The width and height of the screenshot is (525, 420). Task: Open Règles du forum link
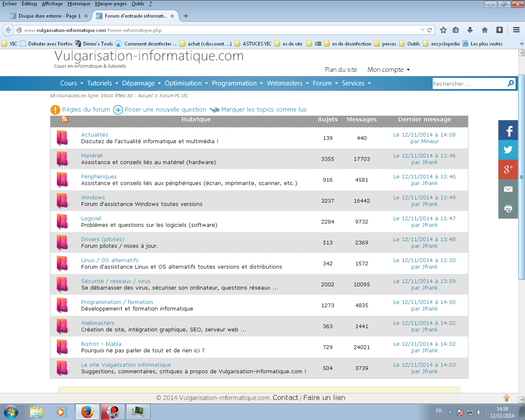[86, 110]
